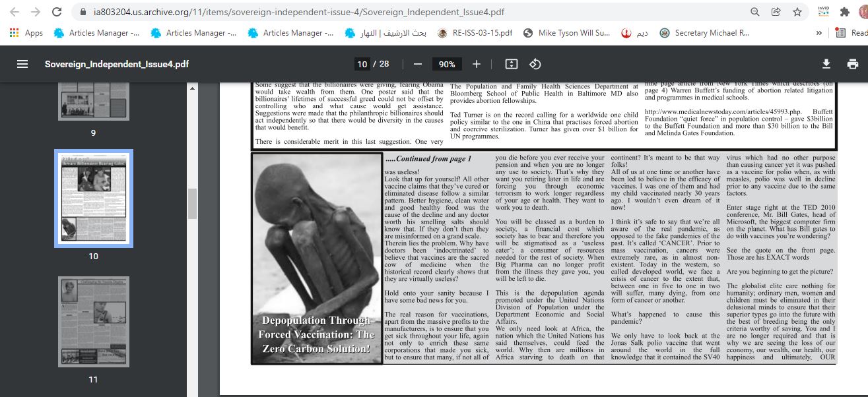Share this page via the share icon
The height and width of the screenshot is (397, 868).
click(776, 12)
